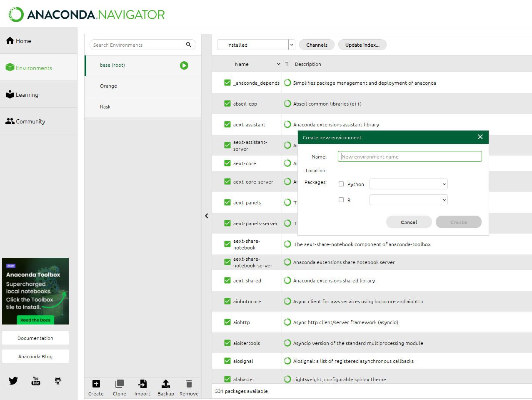
Task: Select the flask environment
Action: (143, 107)
